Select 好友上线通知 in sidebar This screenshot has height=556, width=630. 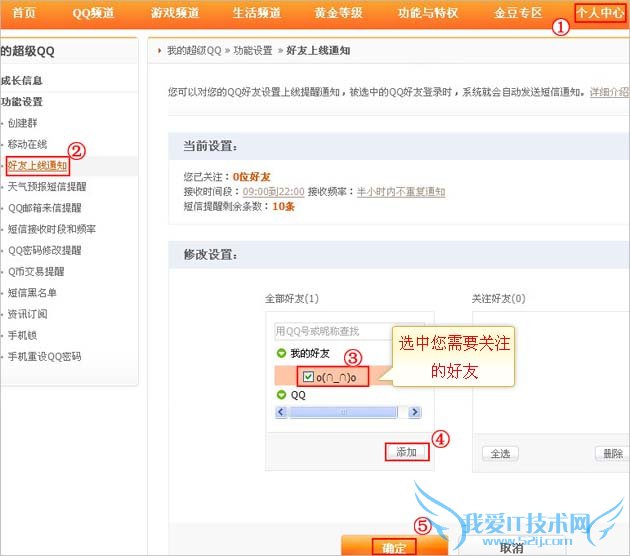coord(37,166)
